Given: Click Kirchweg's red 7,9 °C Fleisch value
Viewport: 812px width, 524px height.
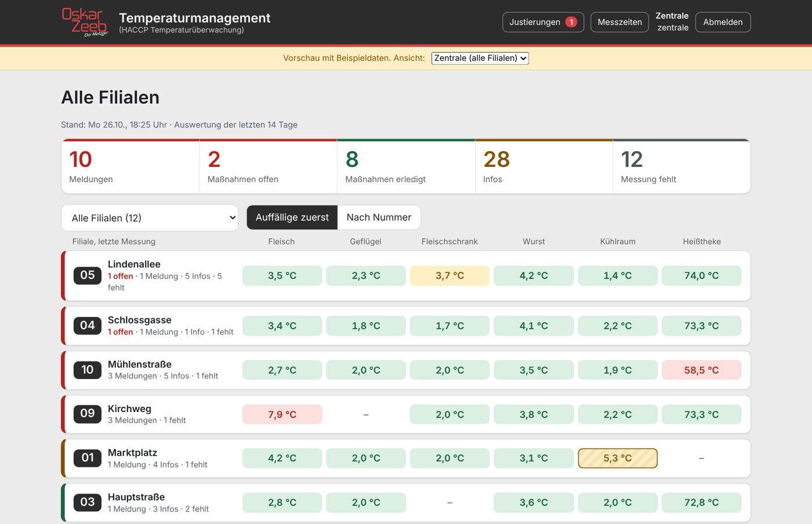Looking at the screenshot, I should click(282, 414).
